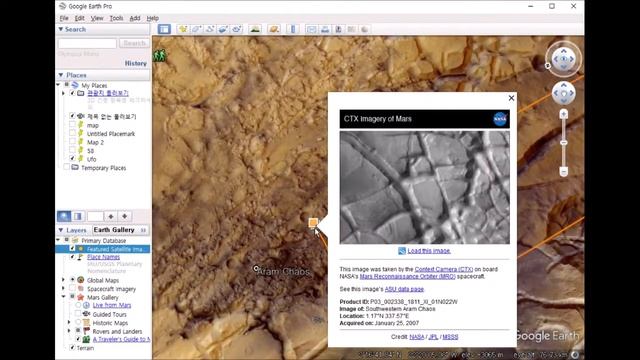Toggle the sidebar visibility button

[164, 29]
